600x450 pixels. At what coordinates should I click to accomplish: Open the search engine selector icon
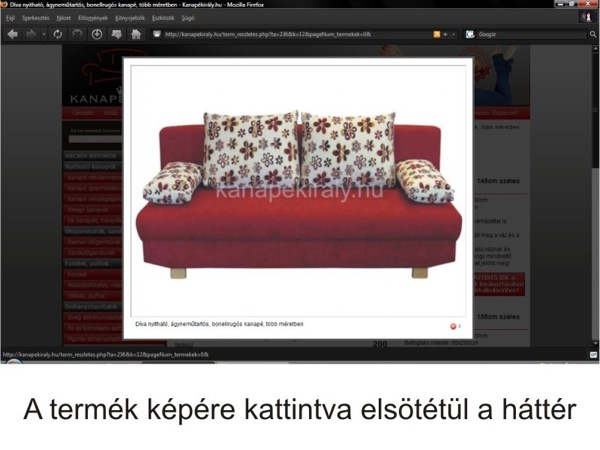[x=470, y=34]
